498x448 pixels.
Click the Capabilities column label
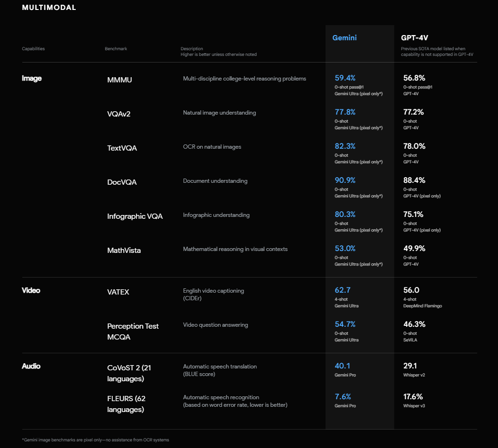click(33, 49)
